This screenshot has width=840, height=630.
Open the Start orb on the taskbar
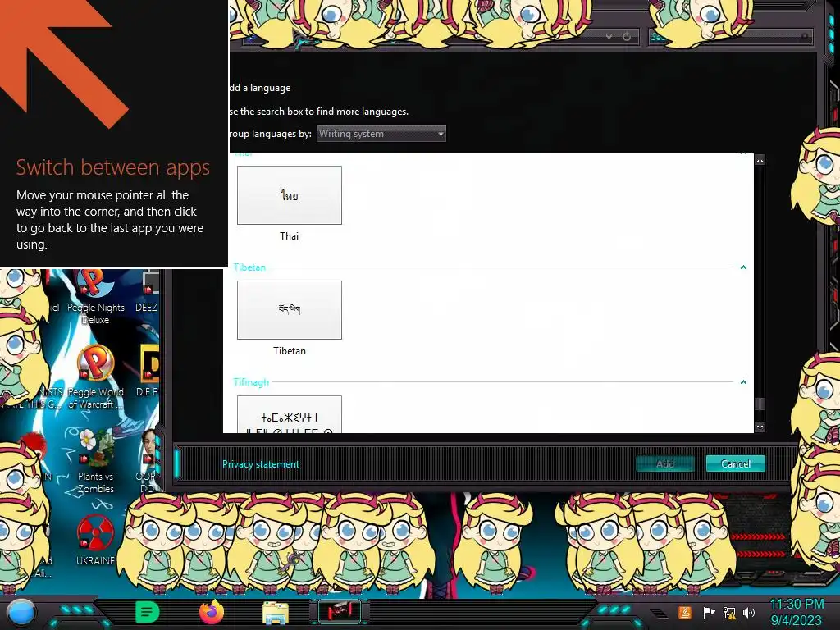click(x=21, y=613)
